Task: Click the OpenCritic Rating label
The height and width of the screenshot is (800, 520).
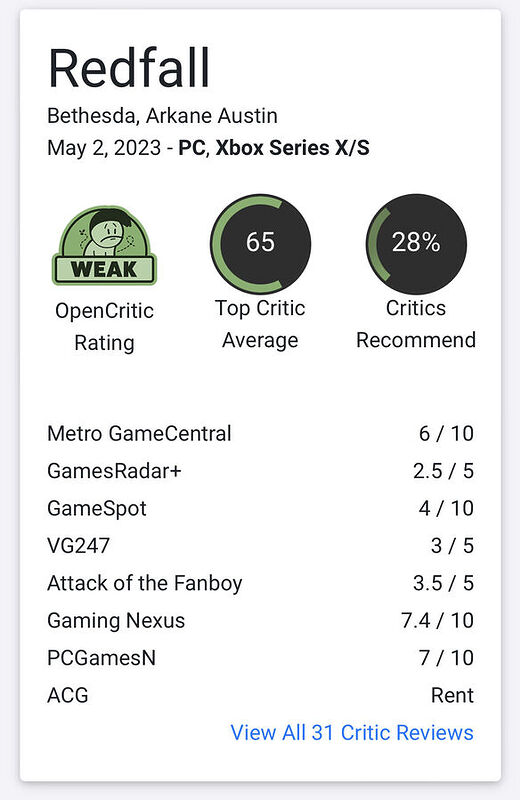Action: pyautogui.click(x=104, y=327)
